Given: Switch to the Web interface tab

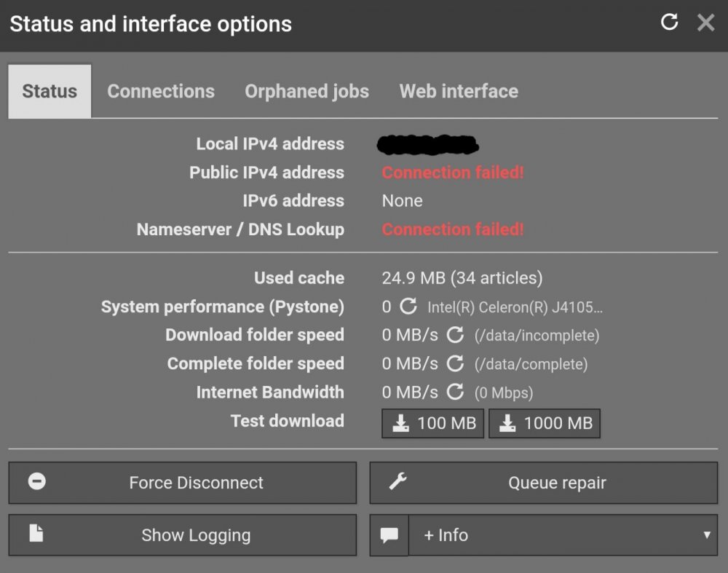Looking at the screenshot, I should [459, 92].
